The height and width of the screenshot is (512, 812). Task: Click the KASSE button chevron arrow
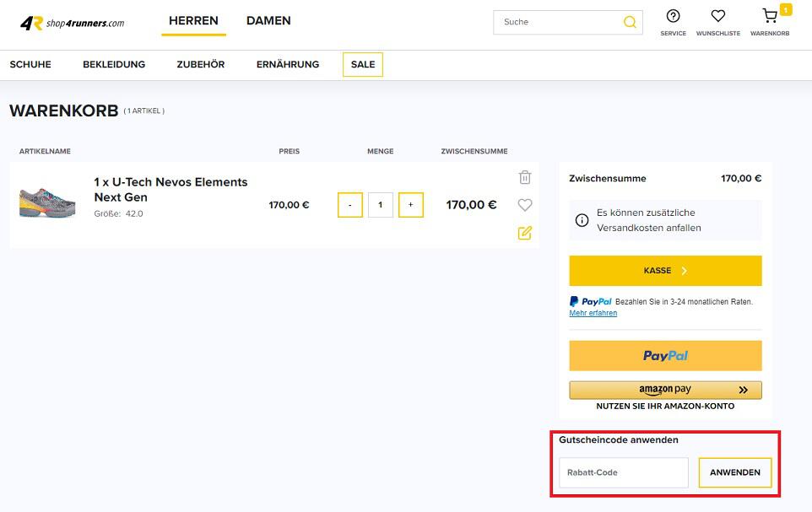click(684, 271)
